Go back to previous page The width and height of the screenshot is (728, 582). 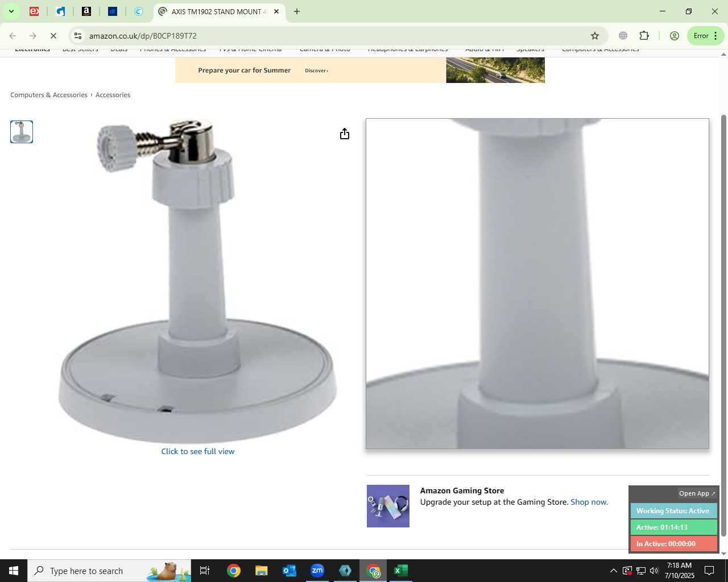[x=13, y=36]
